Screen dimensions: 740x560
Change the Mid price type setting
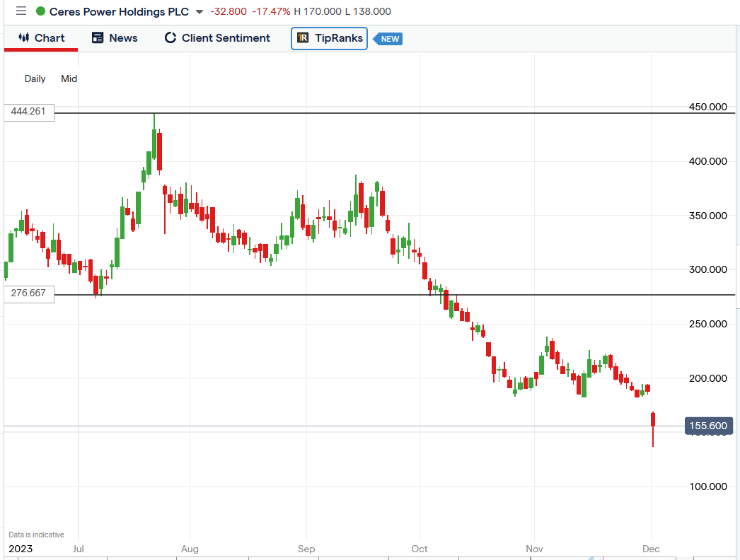(69, 78)
